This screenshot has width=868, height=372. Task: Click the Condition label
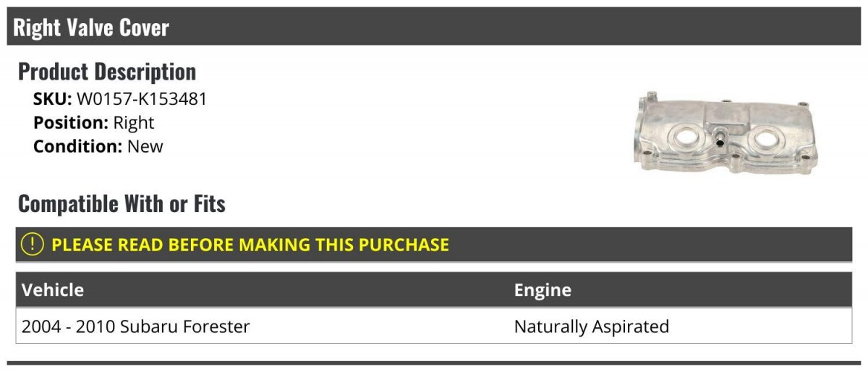pos(77,146)
